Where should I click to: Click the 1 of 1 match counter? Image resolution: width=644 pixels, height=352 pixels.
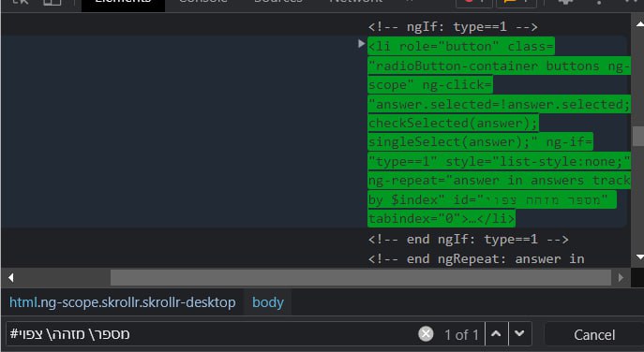click(461, 335)
